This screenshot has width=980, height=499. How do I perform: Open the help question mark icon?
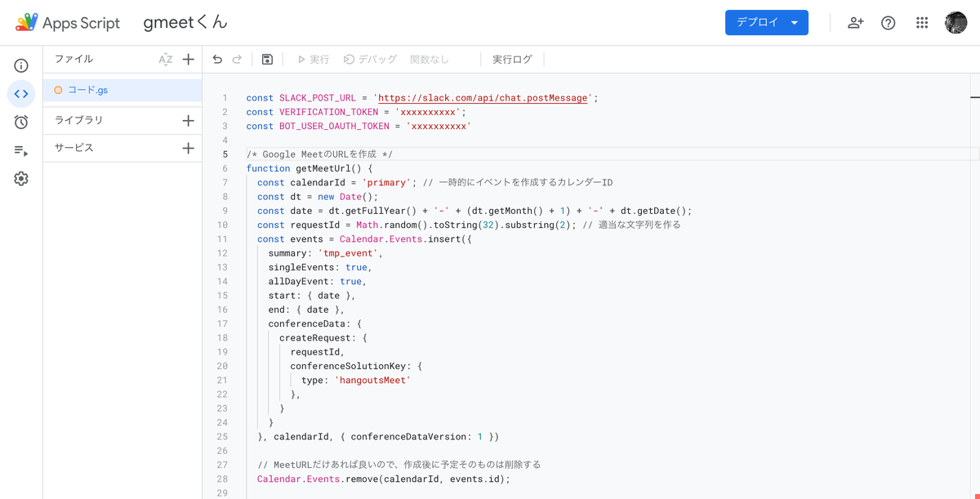(x=889, y=23)
